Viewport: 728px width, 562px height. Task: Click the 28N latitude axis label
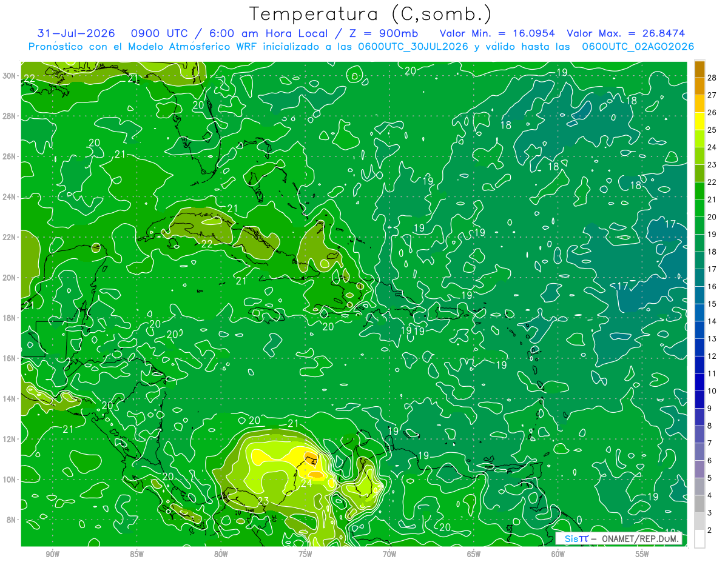(x=10, y=116)
